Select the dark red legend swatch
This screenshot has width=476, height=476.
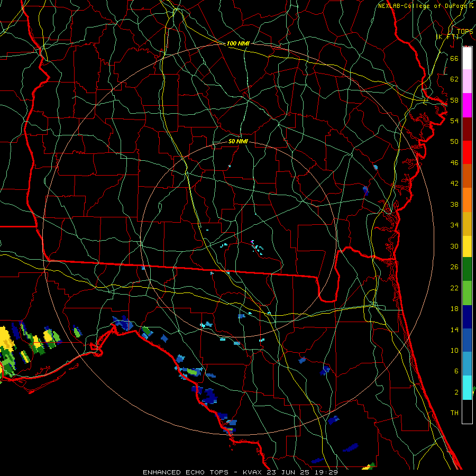[467, 129]
